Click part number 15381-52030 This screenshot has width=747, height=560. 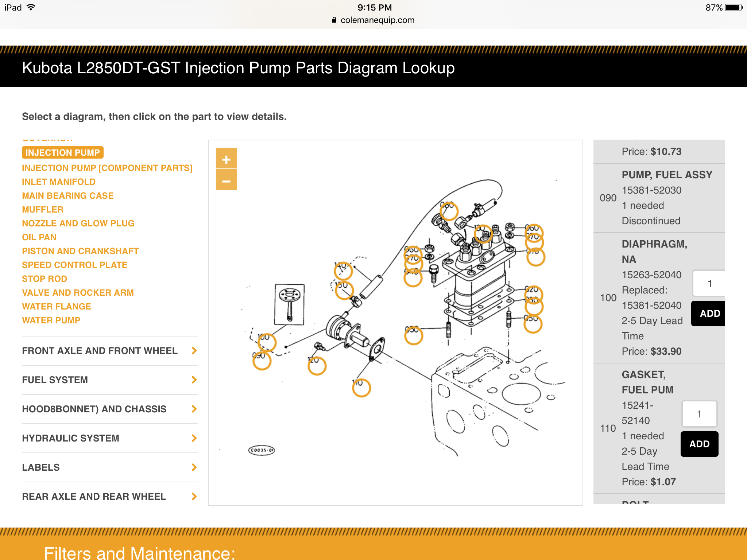coord(651,190)
